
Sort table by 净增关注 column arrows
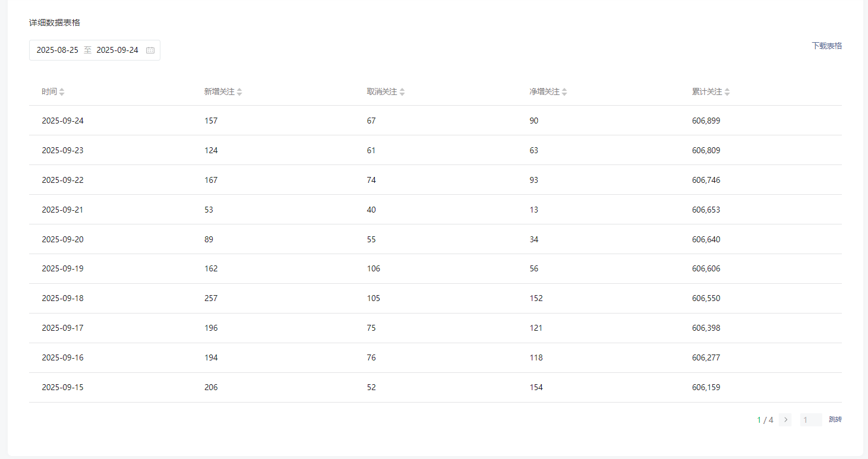[x=564, y=92]
